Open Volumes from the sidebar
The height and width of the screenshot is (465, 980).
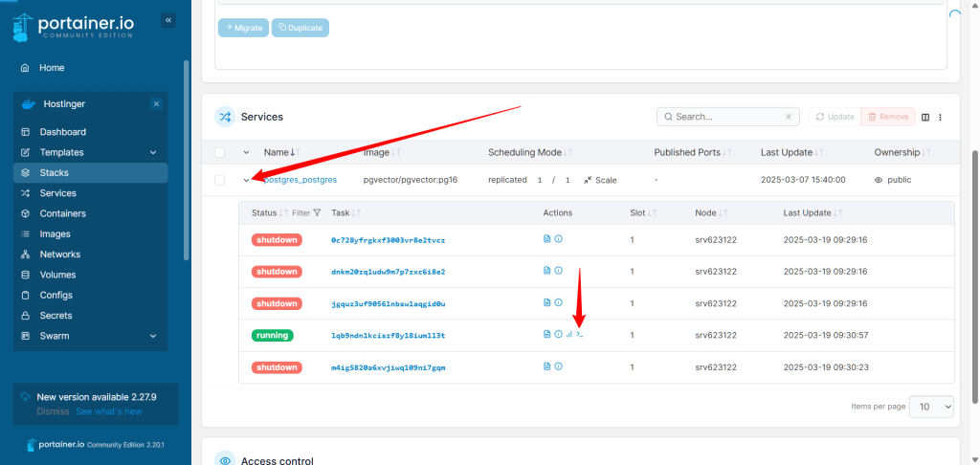coord(56,275)
